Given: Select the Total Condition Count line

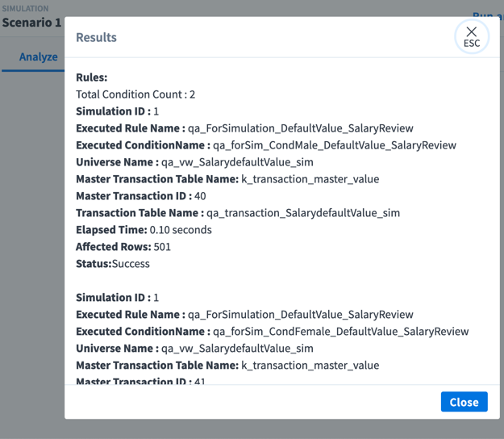Looking at the screenshot, I should (x=135, y=94).
